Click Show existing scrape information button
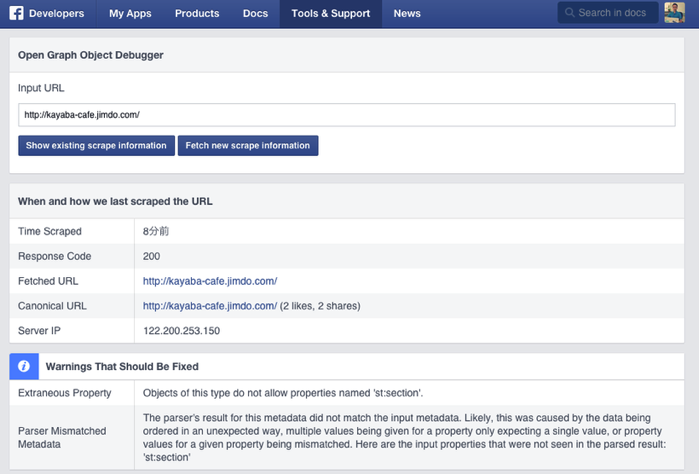The height and width of the screenshot is (474, 699). pyautogui.click(x=96, y=145)
